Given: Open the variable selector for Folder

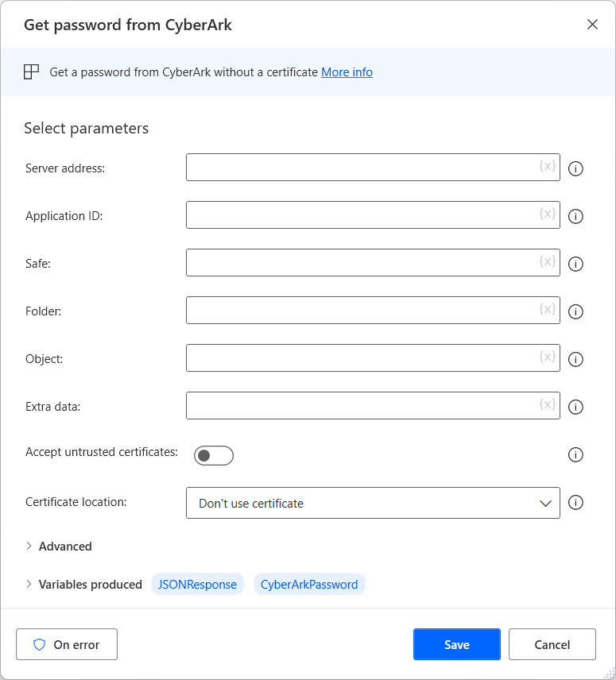Looking at the screenshot, I should click(547, 311).
